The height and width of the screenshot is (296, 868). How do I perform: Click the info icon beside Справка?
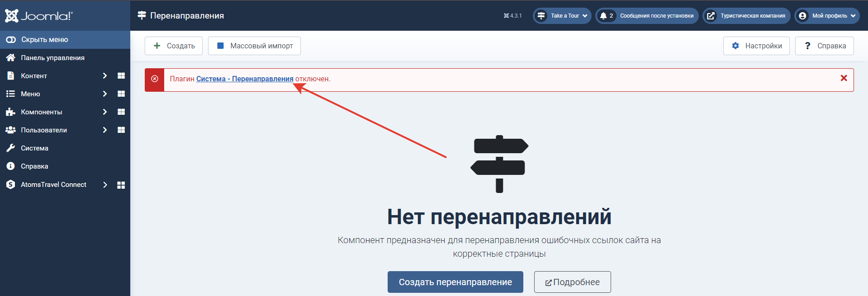tap(10, 166)
